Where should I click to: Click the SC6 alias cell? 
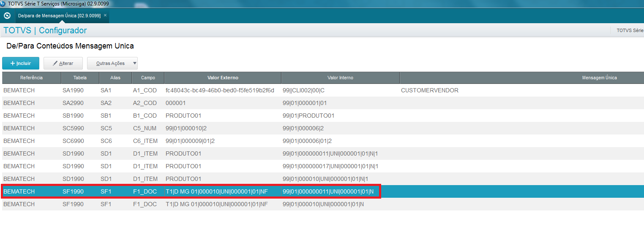tap(115, 141)
